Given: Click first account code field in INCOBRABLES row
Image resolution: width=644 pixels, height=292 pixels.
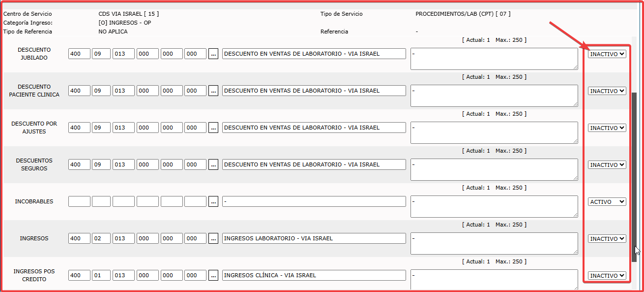Looking at the screenshot, I should click(x=79, y=201).
